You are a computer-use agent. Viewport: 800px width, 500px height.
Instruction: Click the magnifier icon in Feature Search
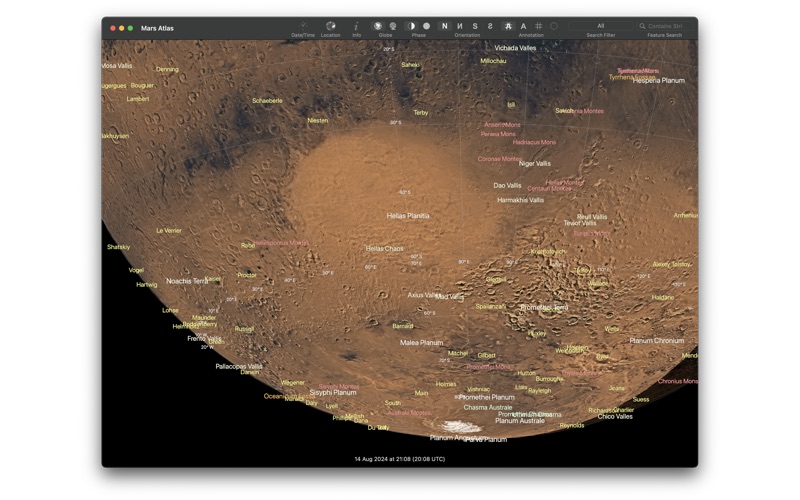pyautogui.click(x=642, y=26)
